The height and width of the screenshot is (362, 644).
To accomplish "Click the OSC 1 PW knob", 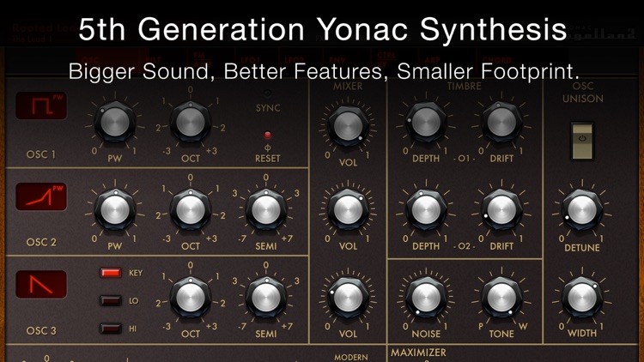I will [x=114, y=122].
